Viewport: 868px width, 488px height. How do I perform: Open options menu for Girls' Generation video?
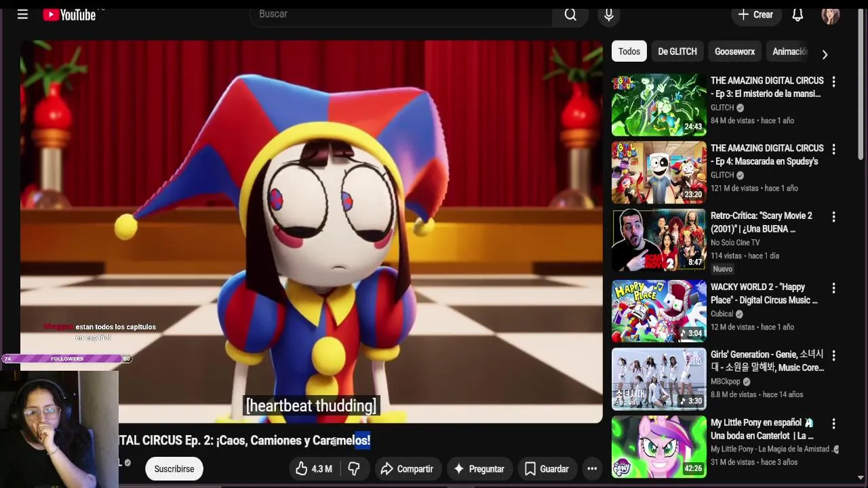[x=833, y=357]
